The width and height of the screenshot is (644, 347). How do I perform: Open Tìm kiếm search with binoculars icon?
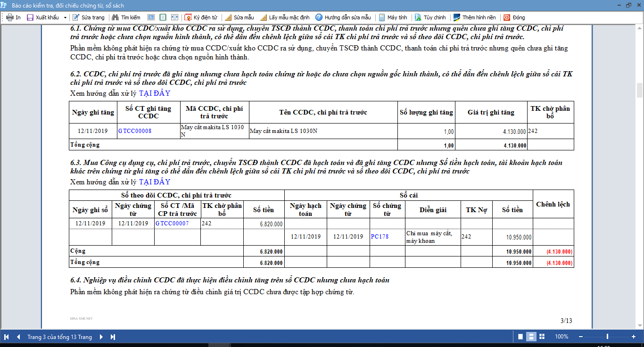pos(126,17)
